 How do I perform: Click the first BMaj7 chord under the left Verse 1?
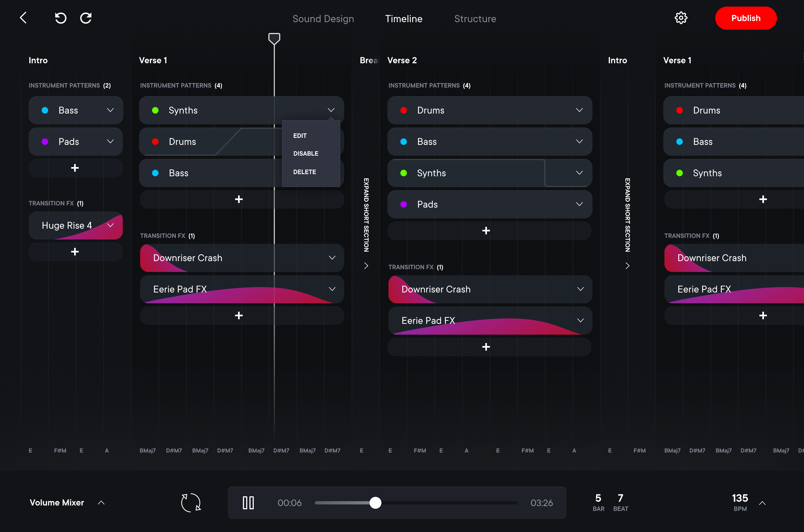coord(148,451)
